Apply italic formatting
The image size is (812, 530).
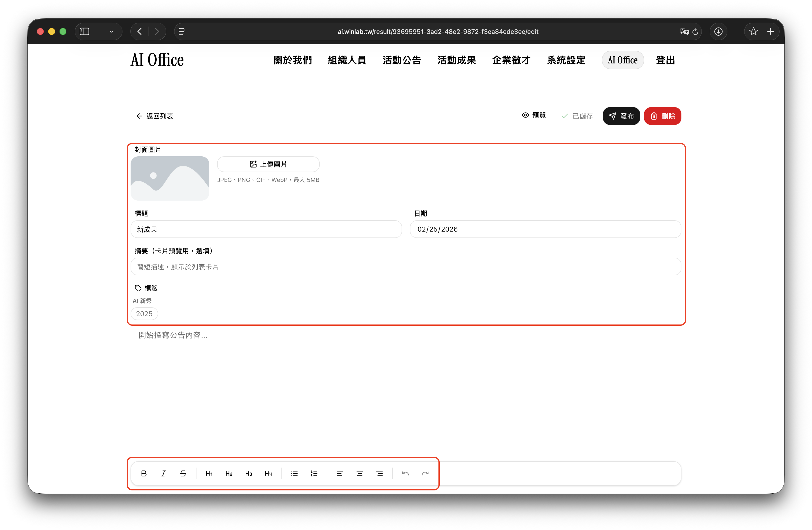[x=164, y=473]
